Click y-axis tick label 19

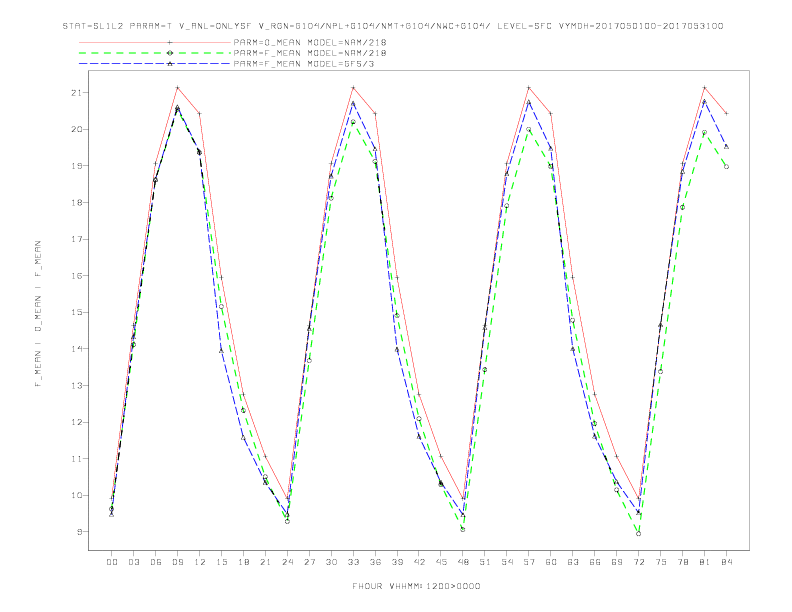[x=76, y=166]
